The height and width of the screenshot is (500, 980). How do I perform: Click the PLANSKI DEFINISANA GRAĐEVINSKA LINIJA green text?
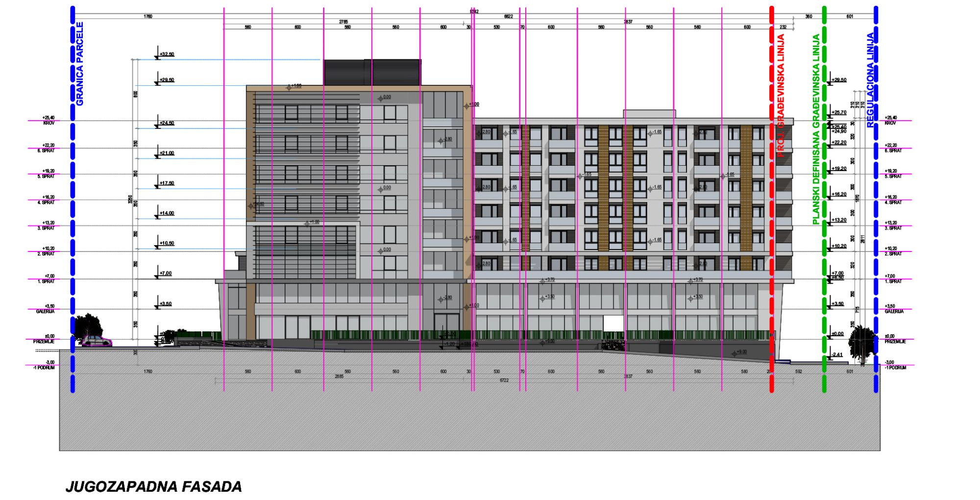(x=816, y=129)
